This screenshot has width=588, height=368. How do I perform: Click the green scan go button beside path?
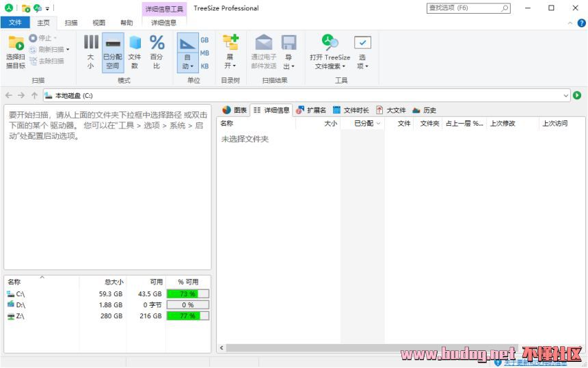(577, 95)
